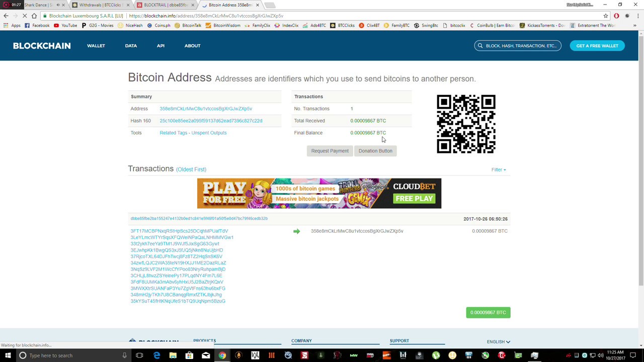Click input address 3NqSz9LVF2M1WcCfYPoo83NryRuhpamBjD
The height and width of the screenshot is (362, 644).
pyautogui.click(x=178, y=269)
